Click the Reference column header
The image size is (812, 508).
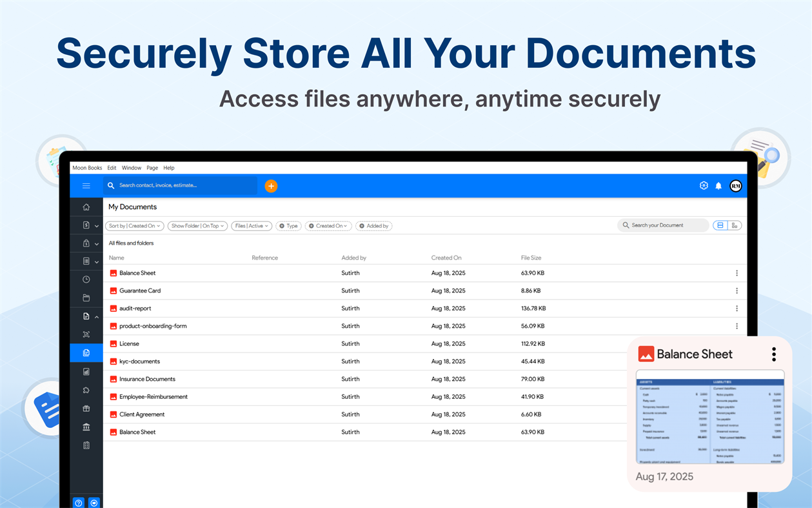point(264,258)
